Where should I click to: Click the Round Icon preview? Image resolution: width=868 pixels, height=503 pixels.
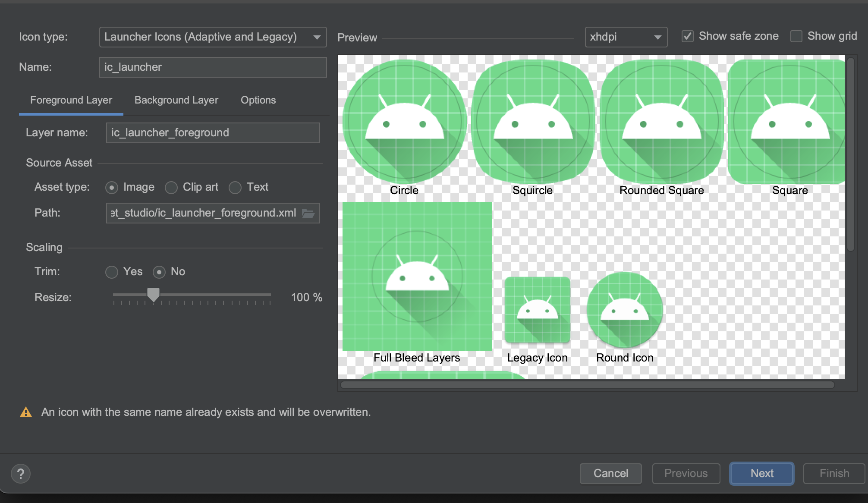[x=624, y=310]
